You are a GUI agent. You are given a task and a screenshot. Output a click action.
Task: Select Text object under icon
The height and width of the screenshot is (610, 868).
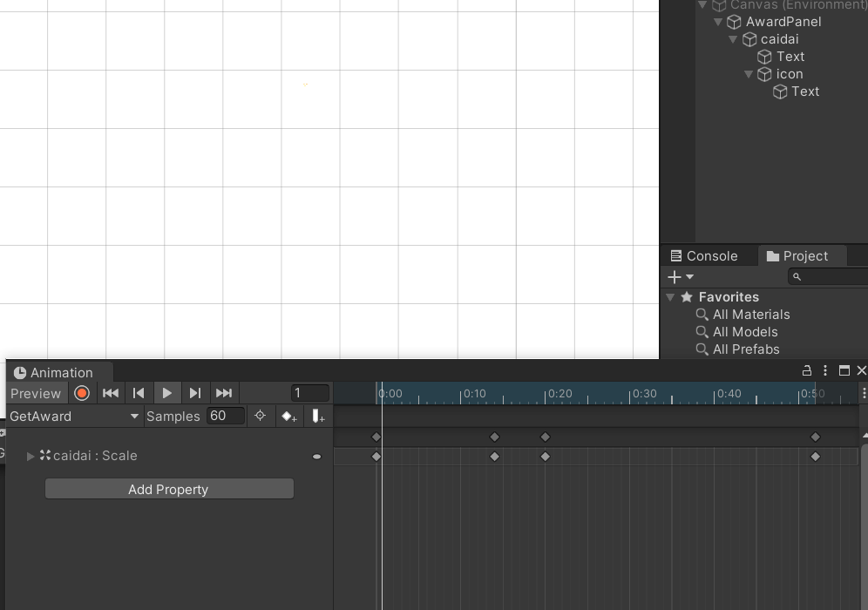(x=805, y=91)
